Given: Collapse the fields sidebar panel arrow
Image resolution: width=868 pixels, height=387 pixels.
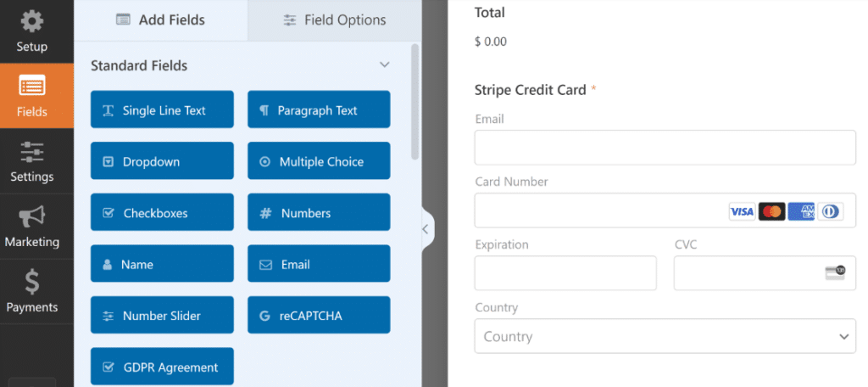Looking at the screenshot, I should (426, 229).
